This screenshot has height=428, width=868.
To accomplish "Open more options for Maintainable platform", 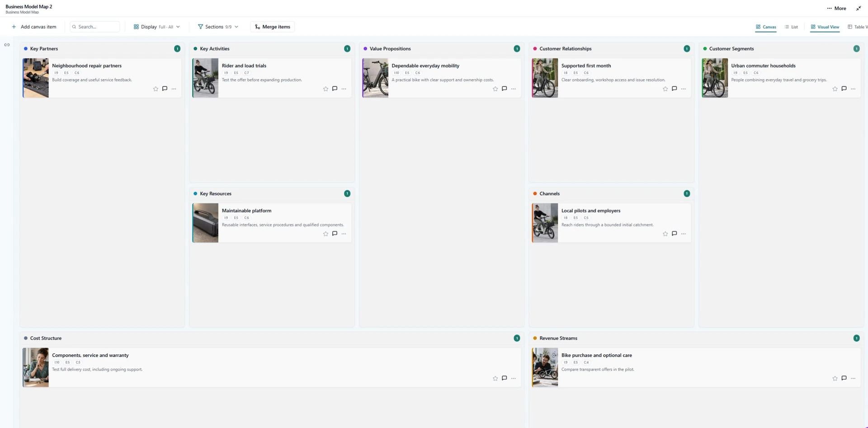I will pos(344,234).
